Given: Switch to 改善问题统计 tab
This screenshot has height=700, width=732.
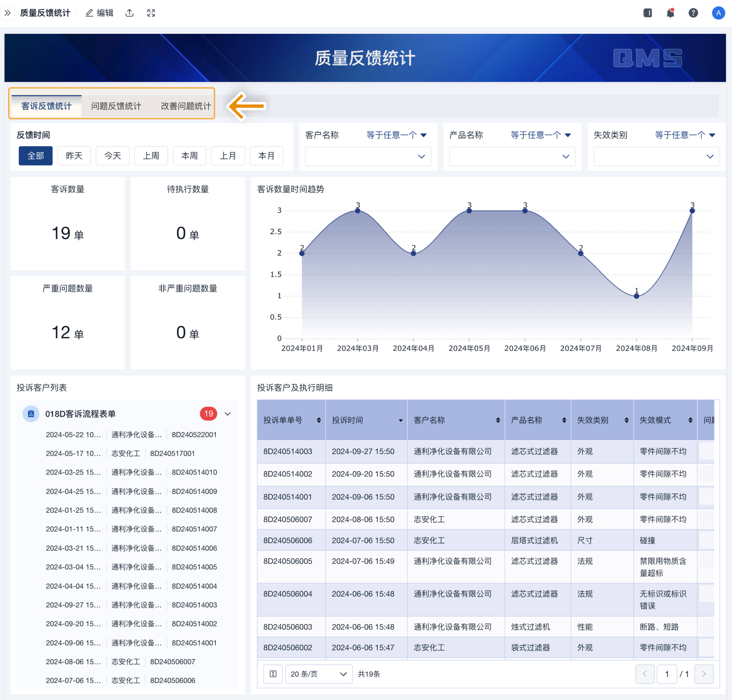Looking at the screenshot, I should tap(186, 106).
